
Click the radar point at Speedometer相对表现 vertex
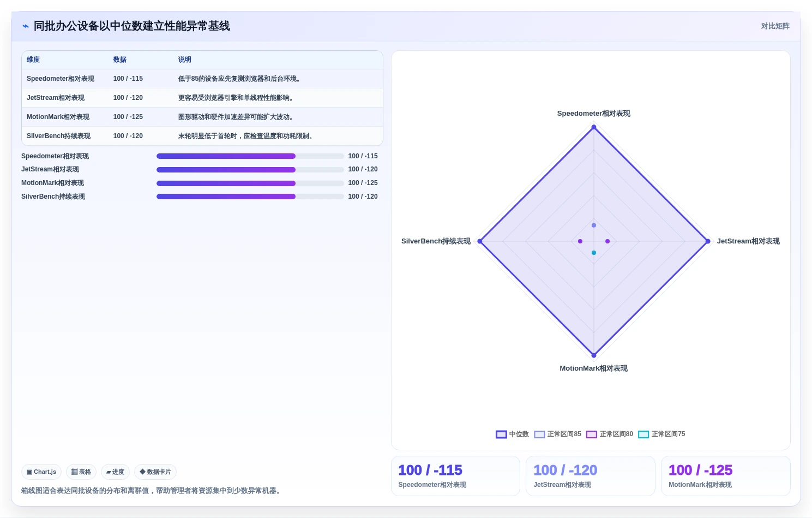coord(594,127)
